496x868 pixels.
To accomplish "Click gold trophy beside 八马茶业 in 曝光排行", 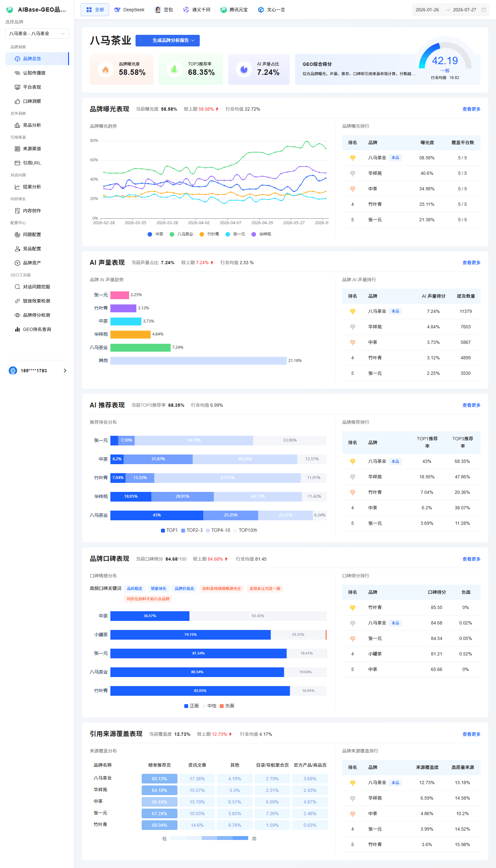I will pyautogui.click(x=353, y=158).
